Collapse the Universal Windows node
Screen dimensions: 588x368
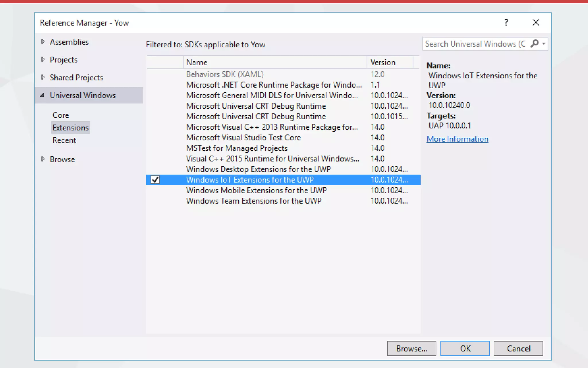pyautogui.click(x=42, y=95)
